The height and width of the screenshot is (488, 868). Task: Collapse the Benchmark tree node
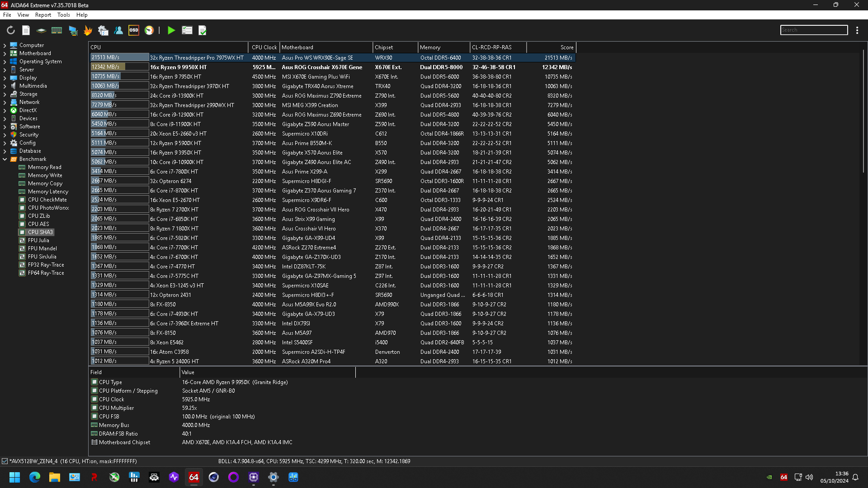pos(5,159)
